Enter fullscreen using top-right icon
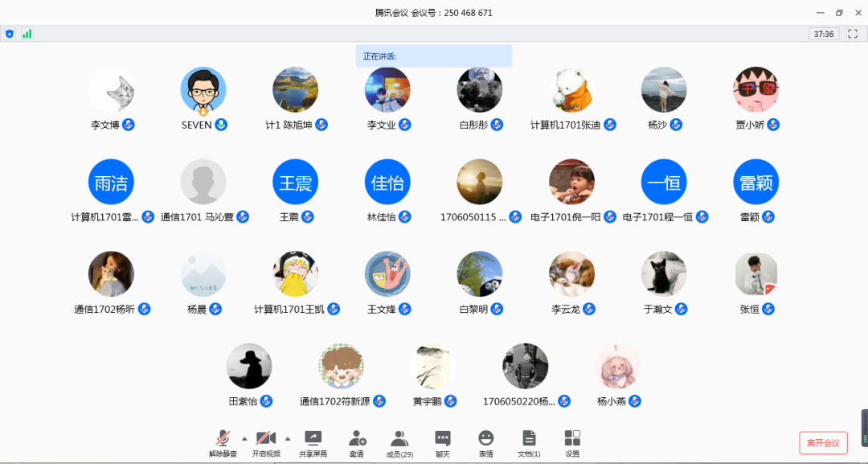Image resolution: width=868 pixels, height=464 pixels. (853, 34)
